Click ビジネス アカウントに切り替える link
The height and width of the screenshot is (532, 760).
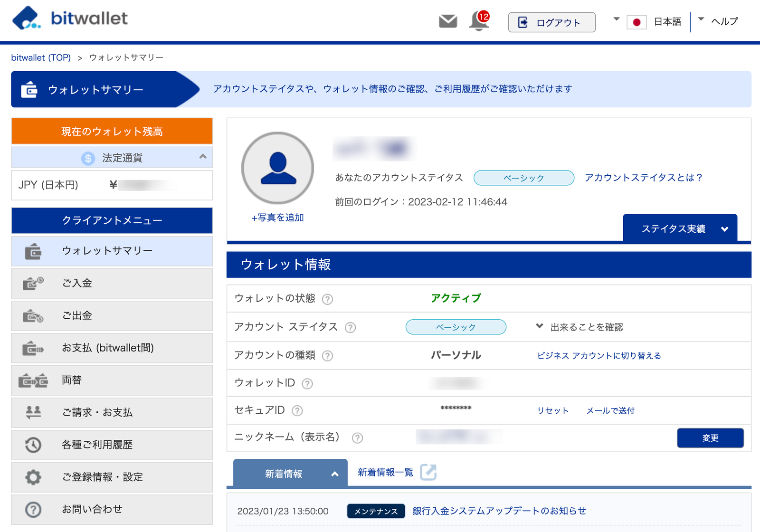click(599, 356)
